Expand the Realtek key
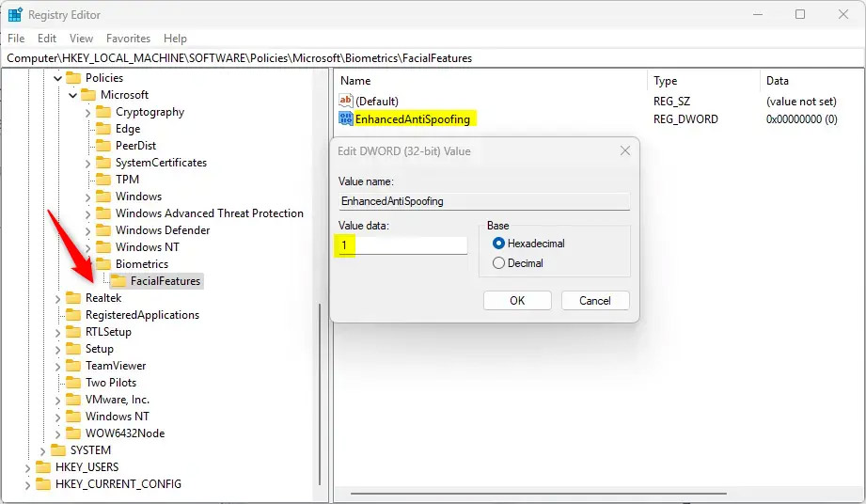Image resolution: width=866 pixels, height=504 pixels. [57, 299]
